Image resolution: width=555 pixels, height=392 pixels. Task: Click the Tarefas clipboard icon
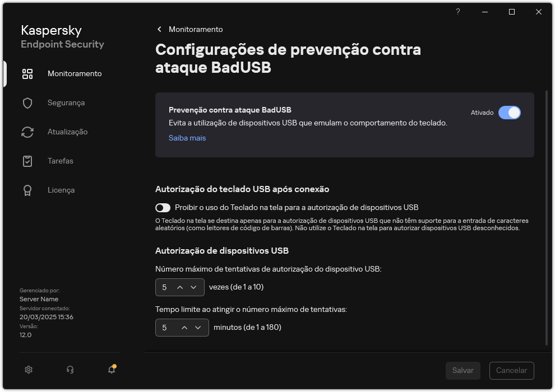(27, 161)
